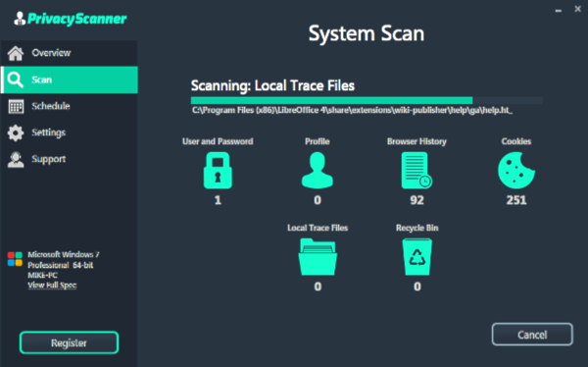588x367 pixels.
Task: Click the Overview home icon
Action: (x=16, y=53)
